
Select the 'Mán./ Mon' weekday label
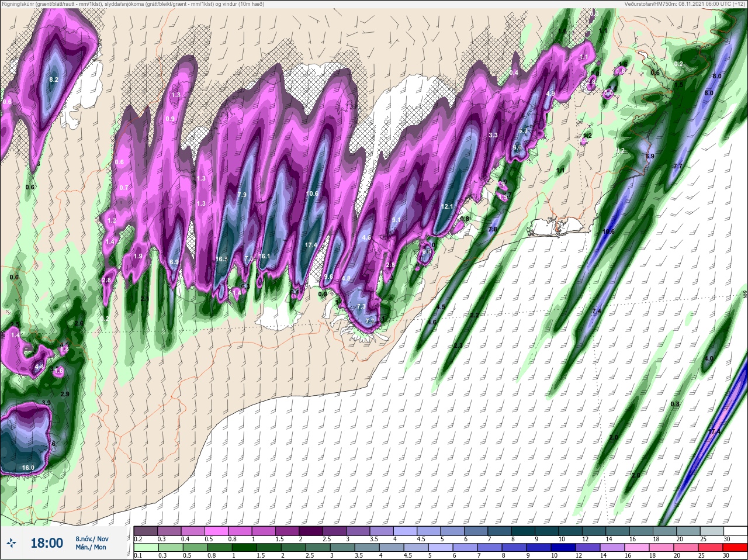click(x=91, y=547)
